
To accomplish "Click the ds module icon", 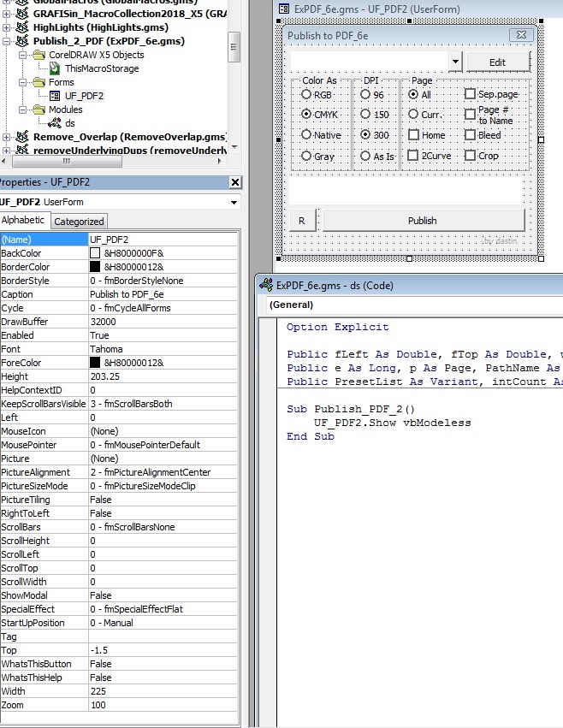I will 55,123.
